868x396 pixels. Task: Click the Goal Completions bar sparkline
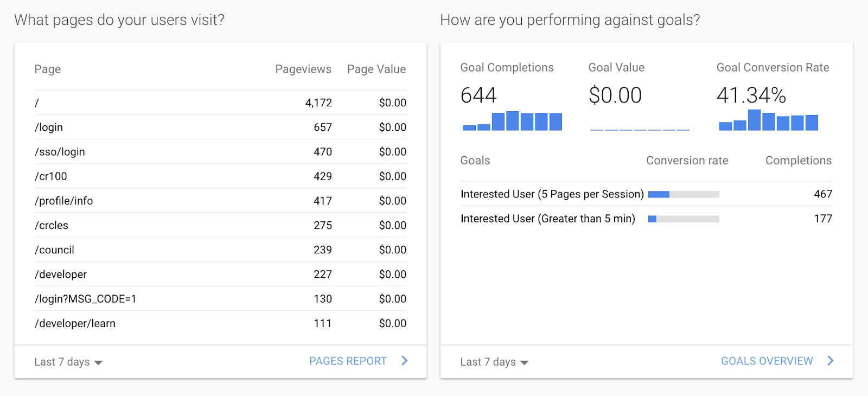coord(512,121)
